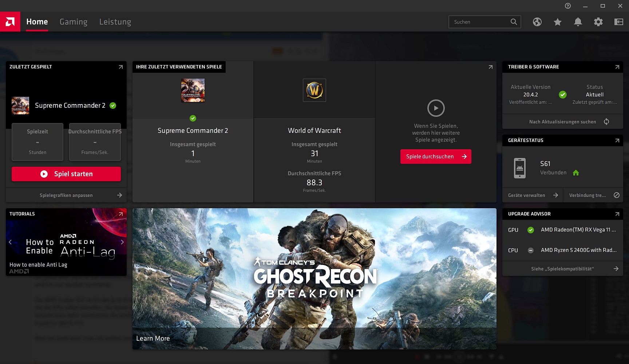This screenshot has height=364, width=629.
Task: Show previous tutorial with left chevron
Action: coord(10,242)
